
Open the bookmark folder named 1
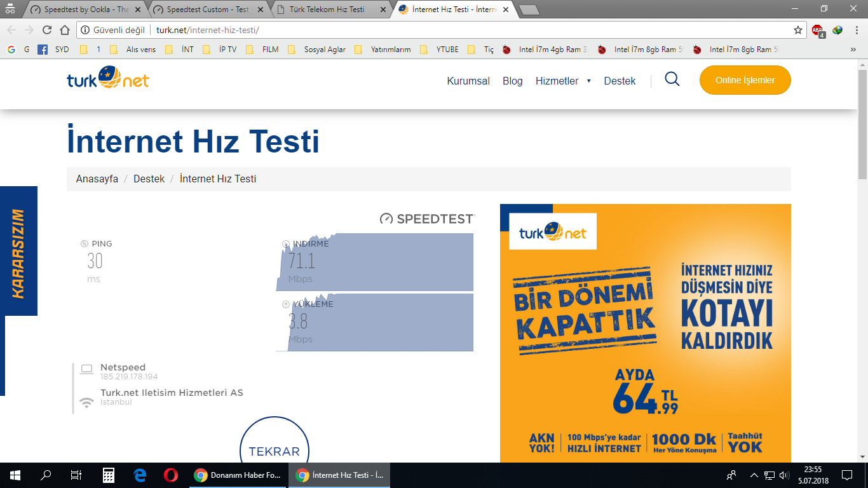(91, 49)
